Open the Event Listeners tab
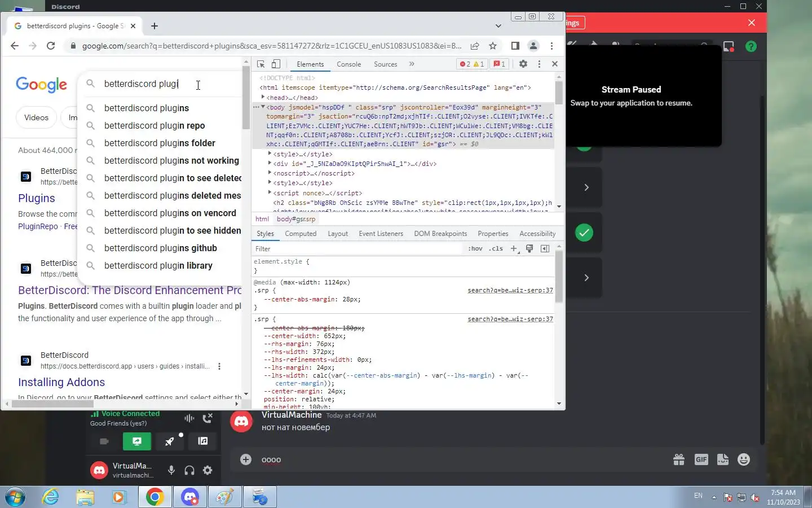This screenshot has width=812, height=508. (381, 234)
